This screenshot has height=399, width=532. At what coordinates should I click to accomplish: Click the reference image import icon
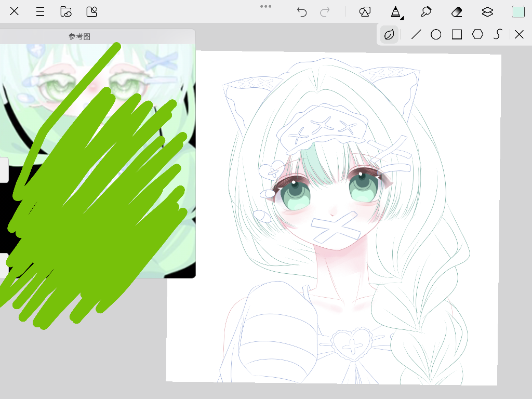[92, 11]
